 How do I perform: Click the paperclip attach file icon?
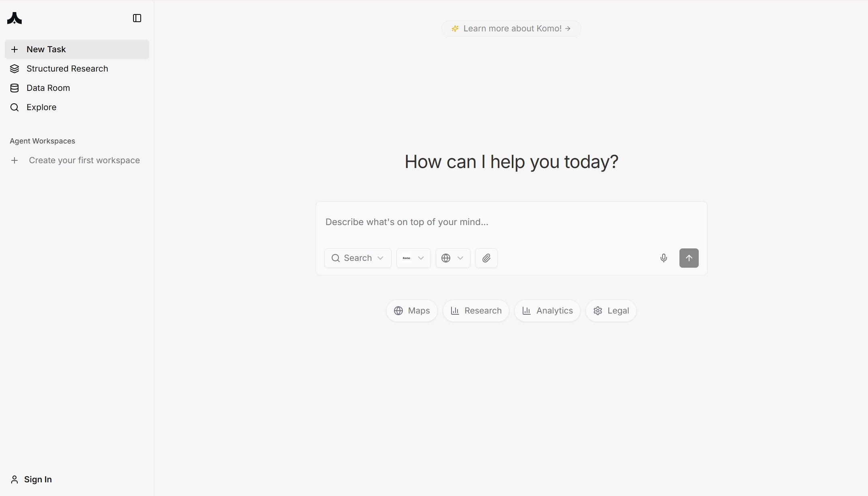[486, 258]
